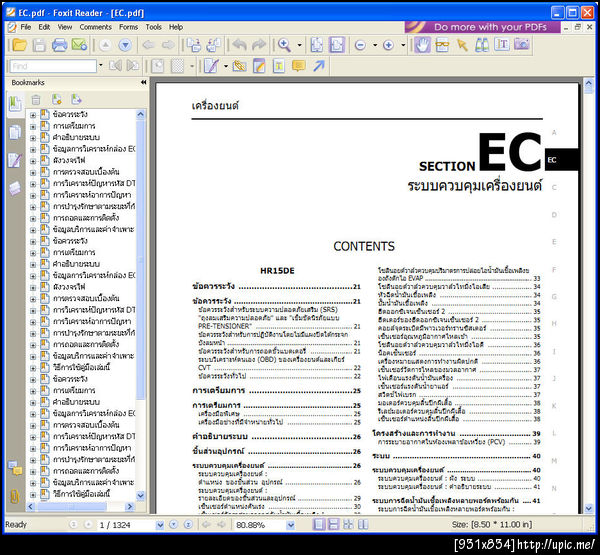Open the page number dropdown arrow
The width and height of the screenshot is (600, 555).
[x=160, y=525]
